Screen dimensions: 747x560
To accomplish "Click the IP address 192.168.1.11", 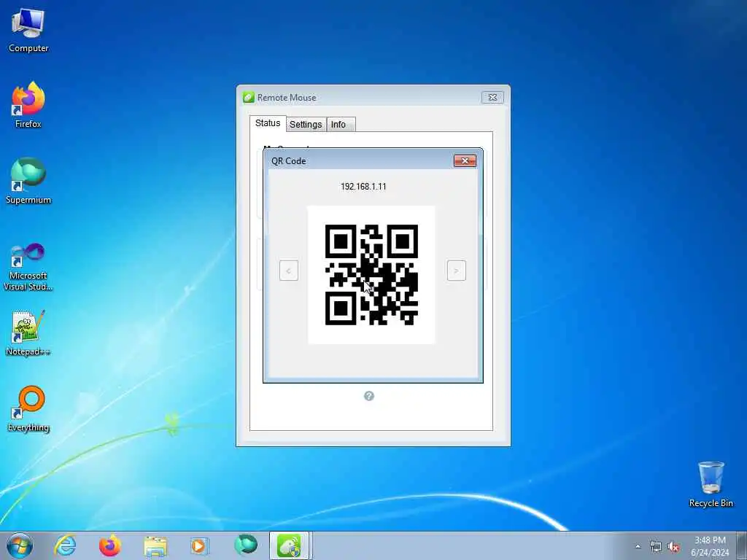I will click(x=363, y=186).
